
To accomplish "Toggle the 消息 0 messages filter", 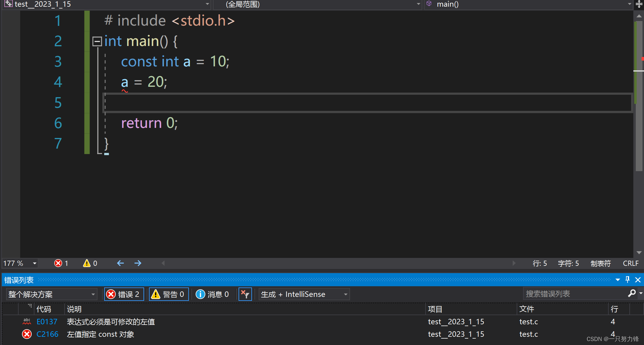I will tap(212, 294).
